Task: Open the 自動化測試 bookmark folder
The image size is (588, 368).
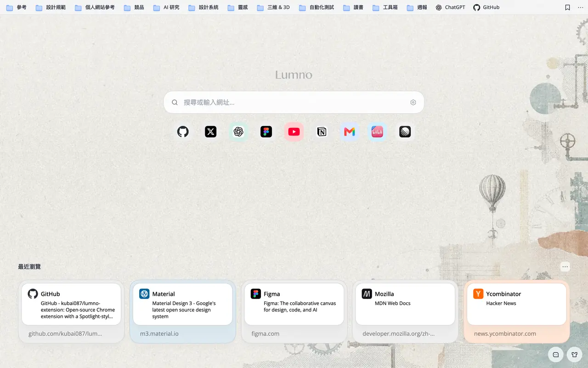Action: 317,7
